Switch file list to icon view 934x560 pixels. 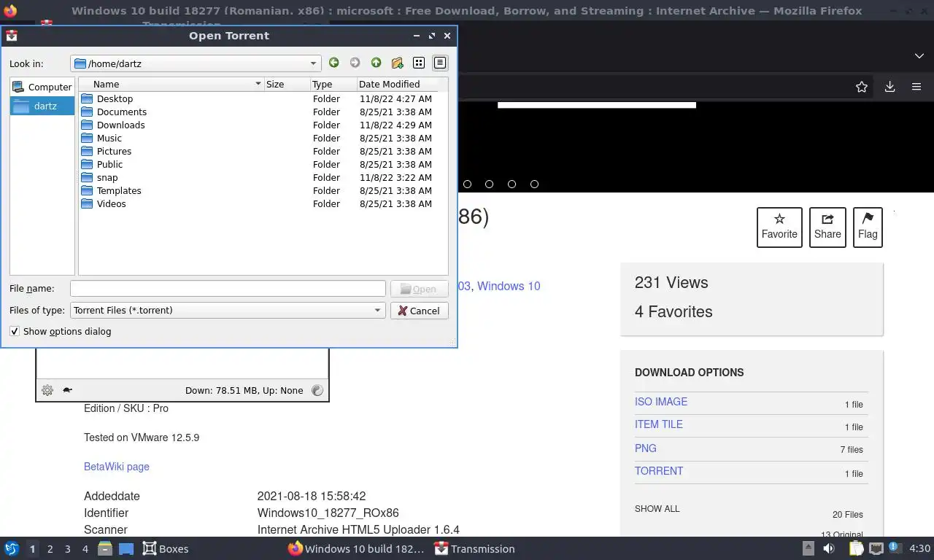pos(419,63)
